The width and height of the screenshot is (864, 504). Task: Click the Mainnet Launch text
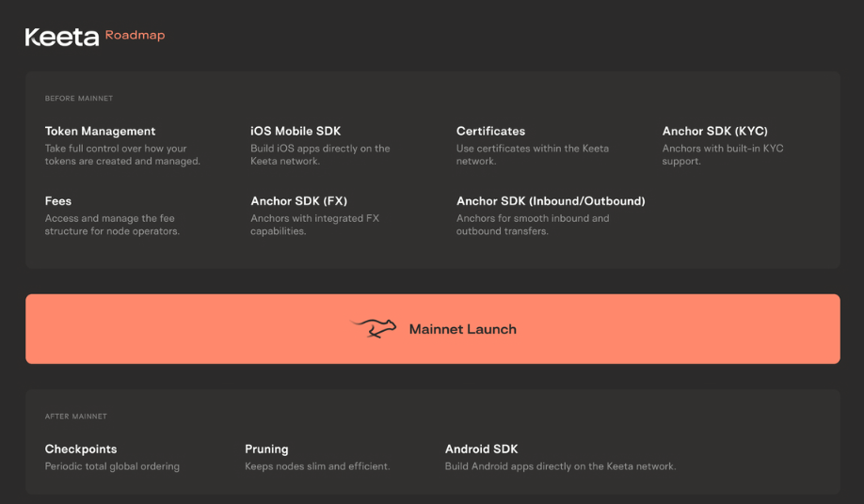coord(462,329)
